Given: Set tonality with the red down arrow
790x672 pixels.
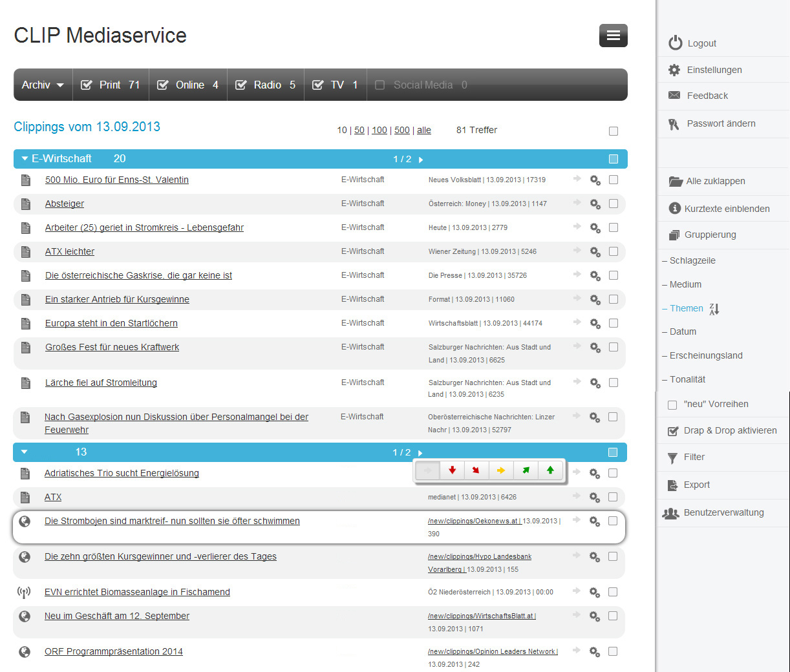Looking at the screenshot, I should [x=452, y=470].
